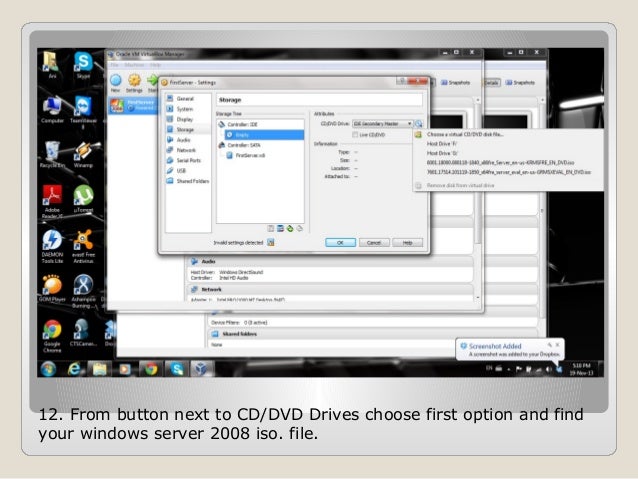Select the Winamp desktop shortcut
Viewport: 638px width, 479px height.
pos(83,155)
